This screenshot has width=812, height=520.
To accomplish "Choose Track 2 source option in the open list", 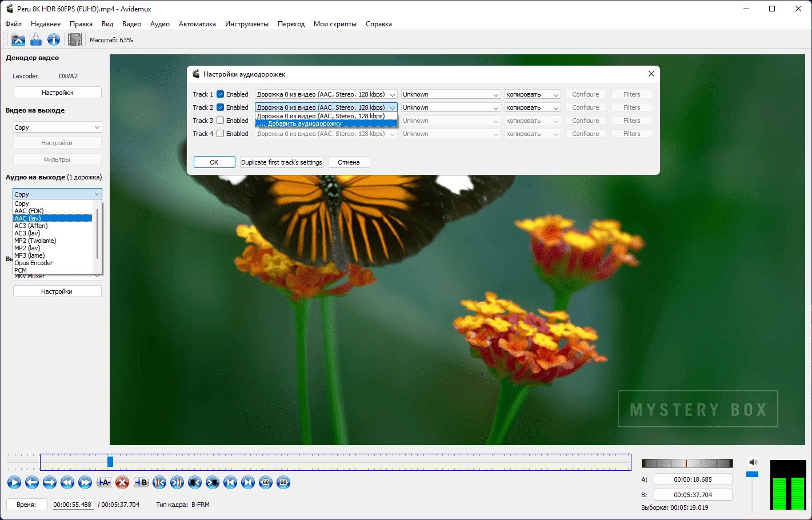I will [x=326, y=116].
